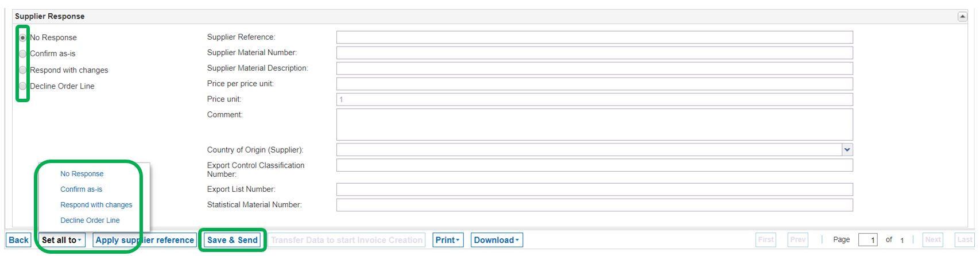Click the Price per price unit field

594,84
